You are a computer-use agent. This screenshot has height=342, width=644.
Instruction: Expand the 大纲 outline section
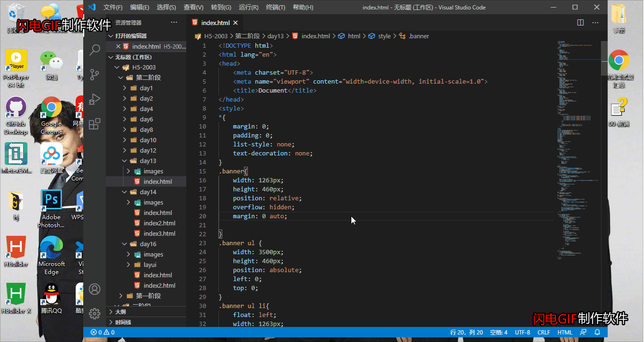tap(120, 312)
